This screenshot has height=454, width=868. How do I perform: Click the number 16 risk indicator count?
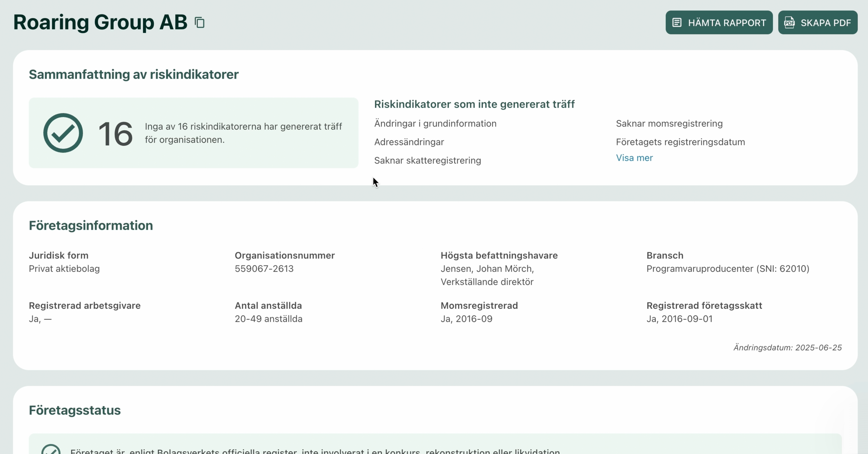pos(115,134)
